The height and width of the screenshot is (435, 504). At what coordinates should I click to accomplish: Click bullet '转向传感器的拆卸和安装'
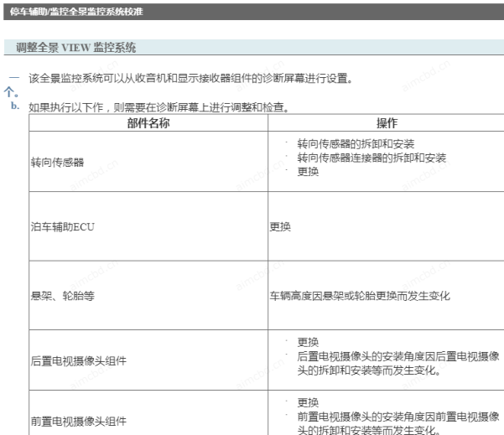point(356,144)
